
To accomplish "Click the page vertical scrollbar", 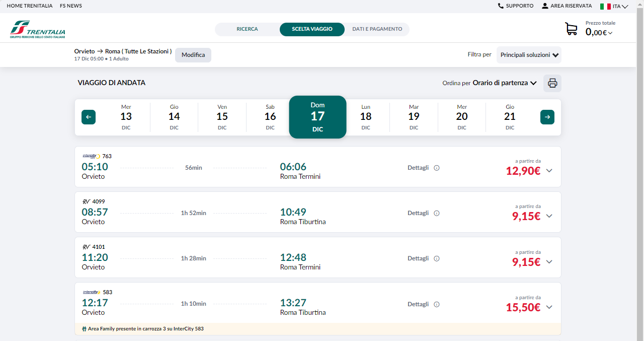I will [640, 170].
